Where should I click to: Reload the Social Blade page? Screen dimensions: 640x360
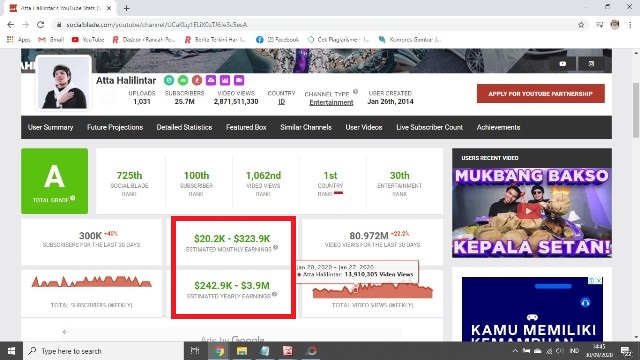pos(40,25)
